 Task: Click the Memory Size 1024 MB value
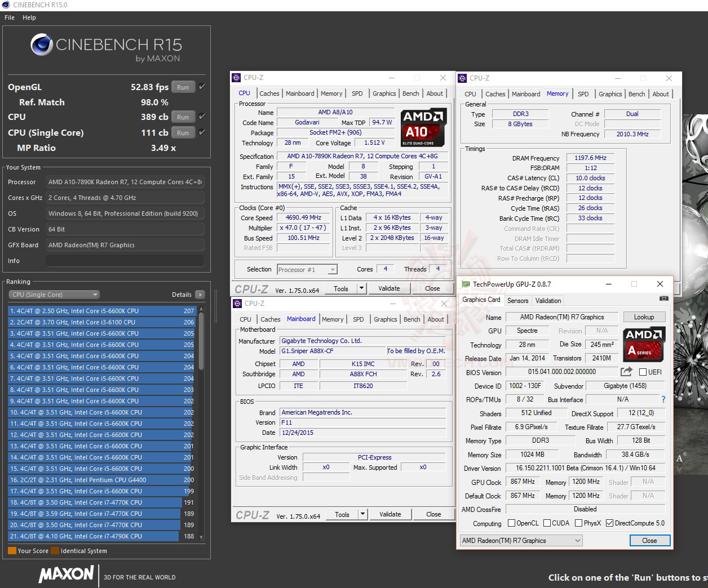click(532, 455)
